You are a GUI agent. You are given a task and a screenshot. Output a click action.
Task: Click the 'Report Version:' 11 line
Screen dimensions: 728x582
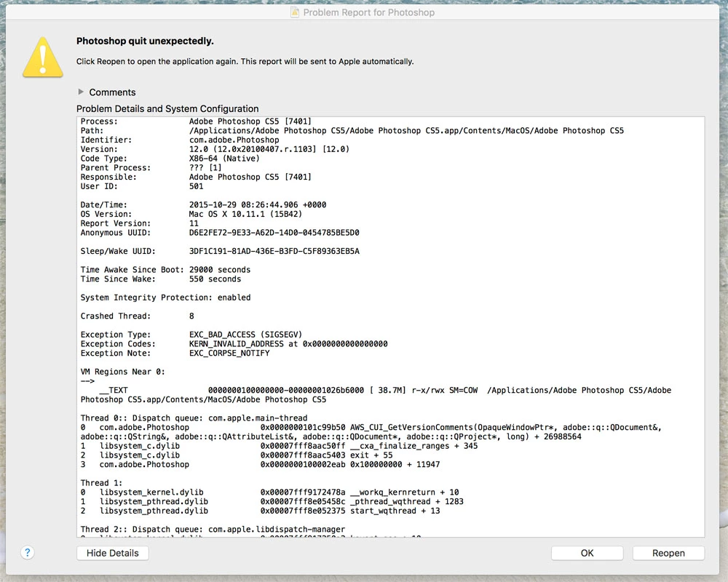(139, 223)
